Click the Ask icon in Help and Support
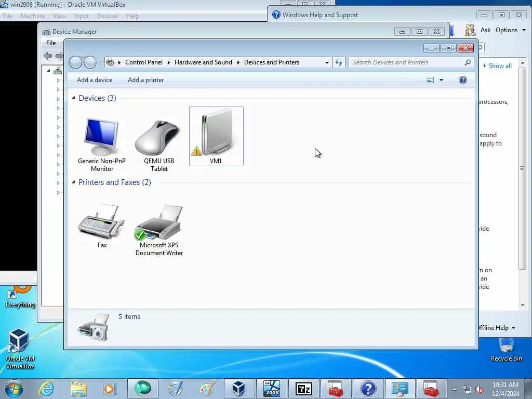 click(470, 30)
